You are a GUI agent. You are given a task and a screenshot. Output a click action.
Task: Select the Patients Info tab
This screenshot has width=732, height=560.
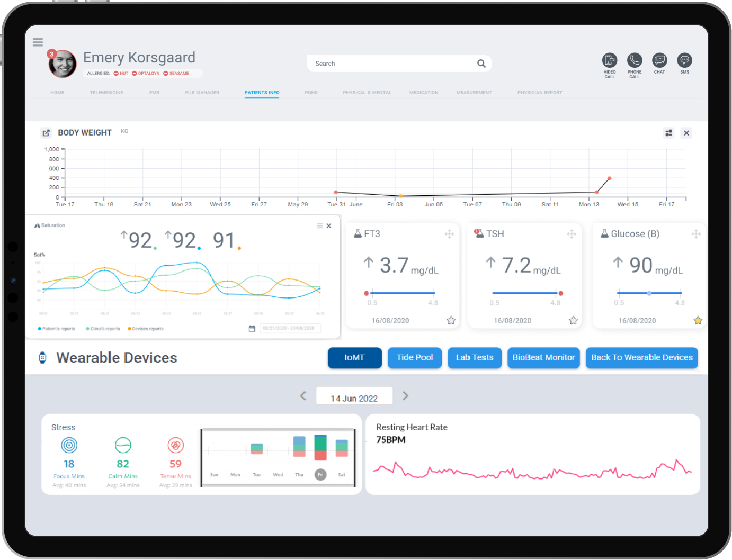pyautogui.click(x=262, y=93)
